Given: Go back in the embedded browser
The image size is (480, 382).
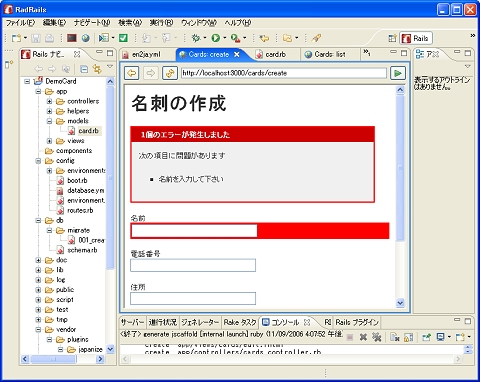Looking at the screenshot, I should pos(132,73).
